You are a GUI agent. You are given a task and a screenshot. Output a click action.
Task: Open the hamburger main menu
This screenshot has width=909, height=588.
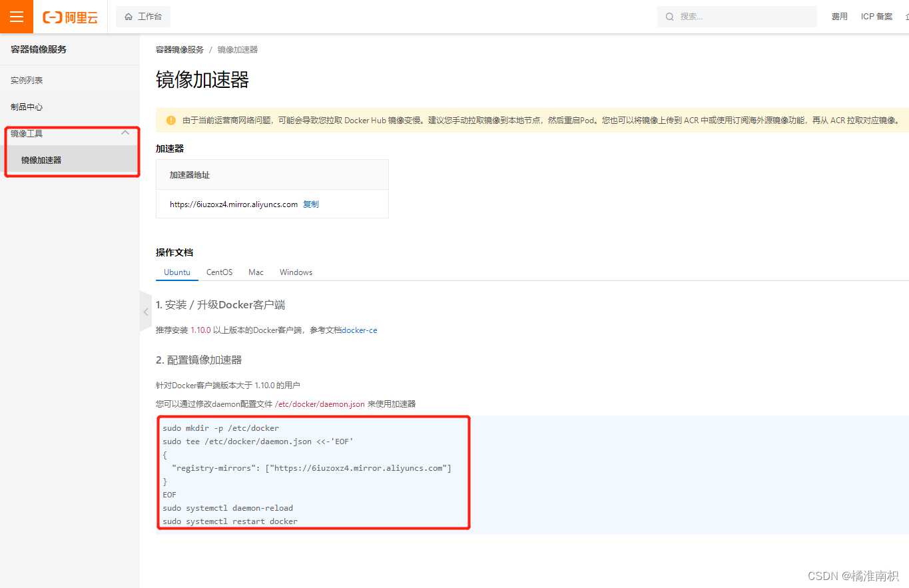(17, 17)
